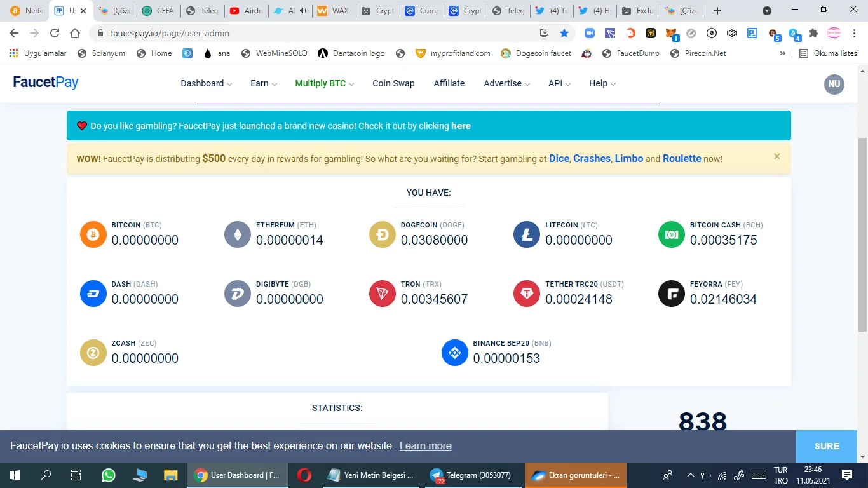Open the Chrome extensions puzzle icon

coord(813,33)
